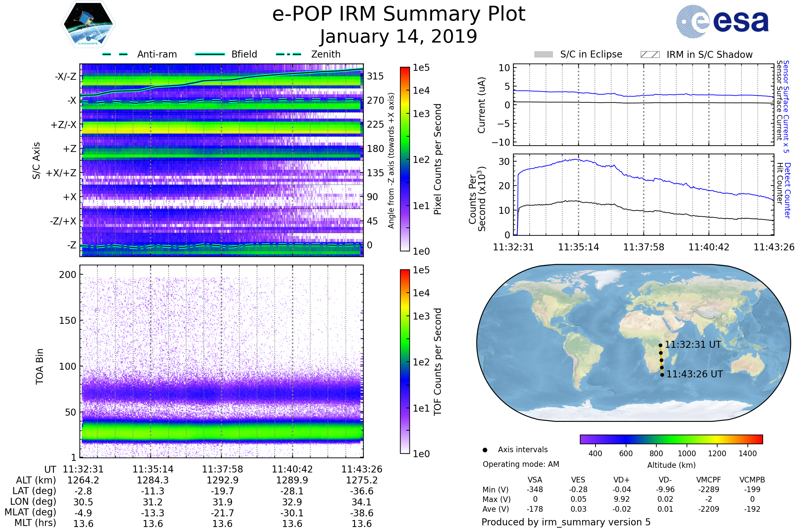This screenshot has height=532, width=798.
Task: Click the TOF Counts per Second colorbar
Action: [x=405, y=361]
